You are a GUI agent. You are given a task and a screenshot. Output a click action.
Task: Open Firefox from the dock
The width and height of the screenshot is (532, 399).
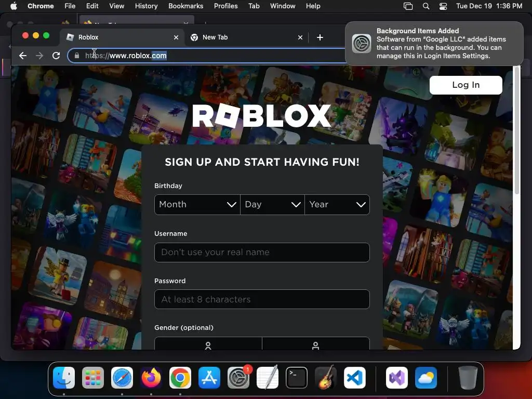(x=151, y=378)
